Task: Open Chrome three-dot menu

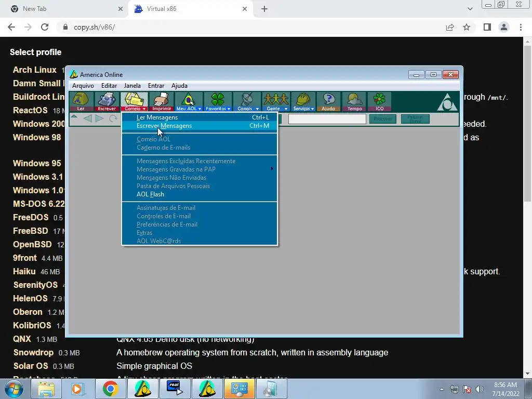Action: pos(521,27)
